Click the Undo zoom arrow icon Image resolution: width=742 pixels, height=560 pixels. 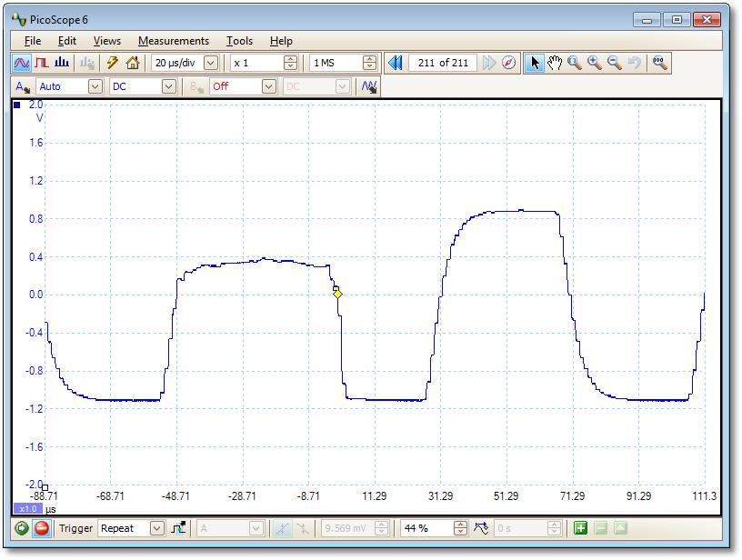(635, 63)
